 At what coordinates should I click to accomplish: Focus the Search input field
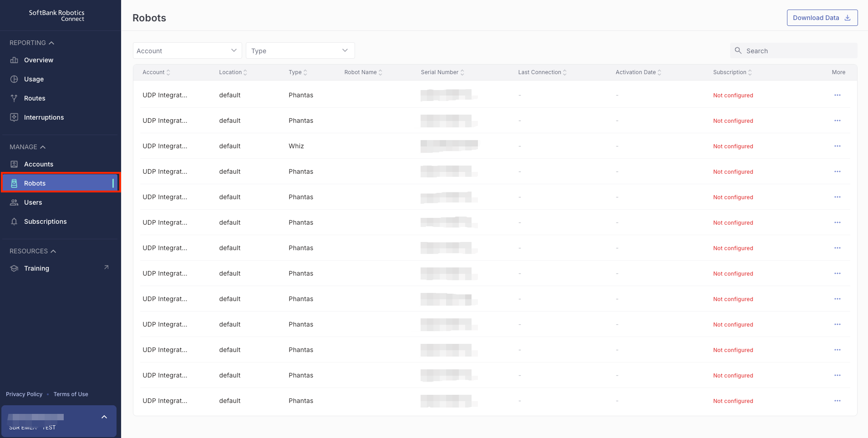[794, 50]
